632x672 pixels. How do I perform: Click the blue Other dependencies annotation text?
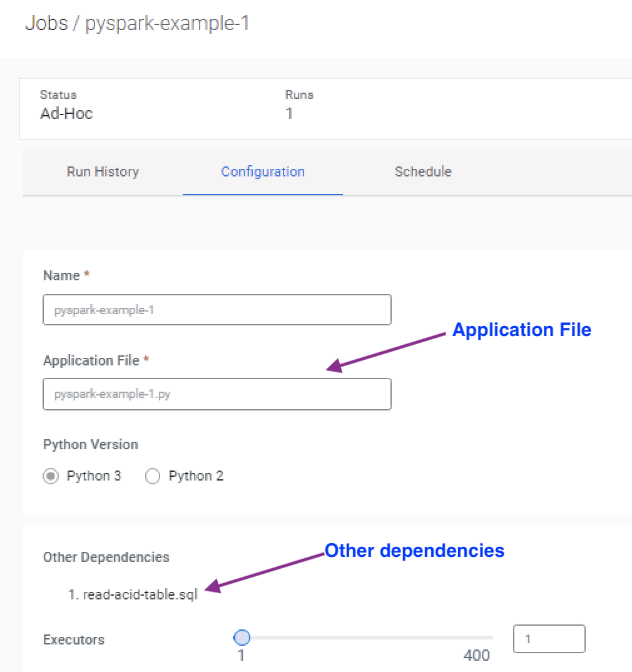pos(414,551)
